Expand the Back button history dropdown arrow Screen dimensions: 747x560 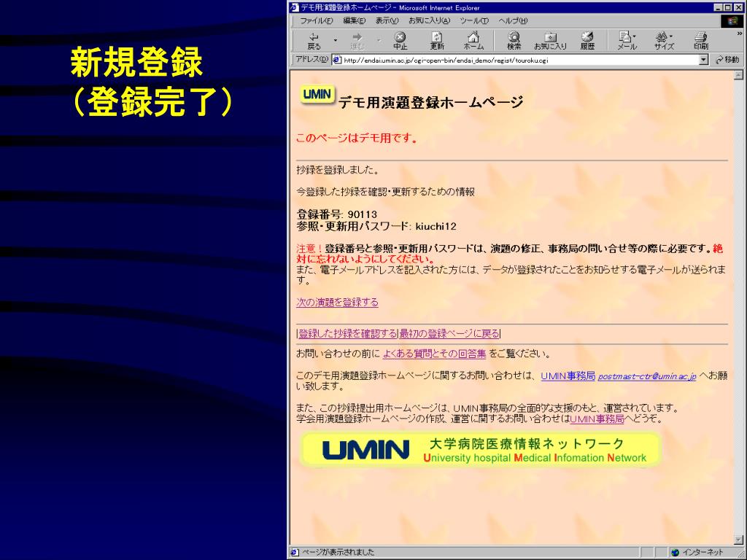pyautogui.click(x=336, y=41)
